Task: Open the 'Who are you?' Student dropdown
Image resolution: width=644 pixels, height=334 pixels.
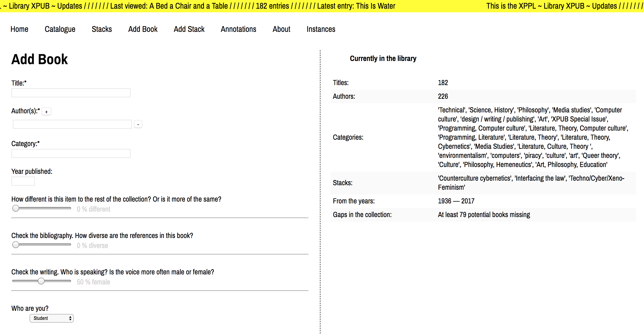Action: (x=51, y=318)
